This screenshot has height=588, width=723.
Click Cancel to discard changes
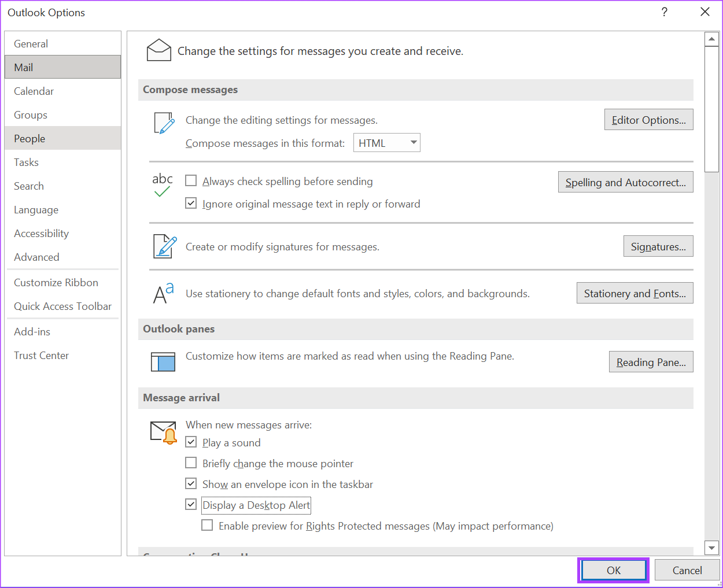tap(687, 570)
